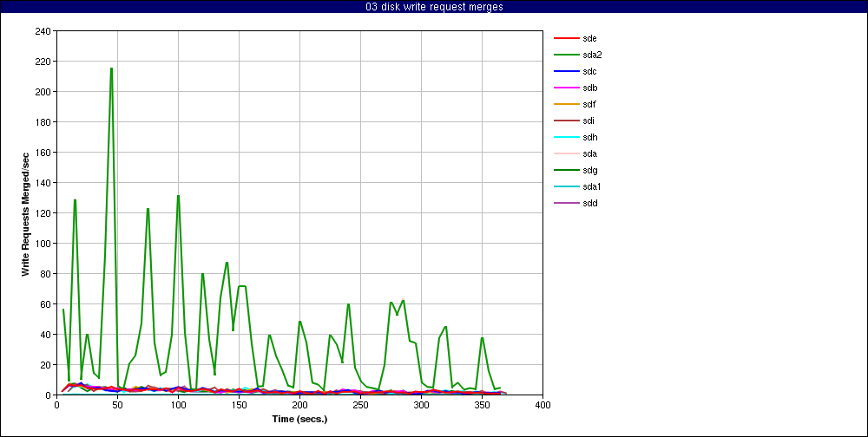Click the blue sdc legend color line

[566, 71]
